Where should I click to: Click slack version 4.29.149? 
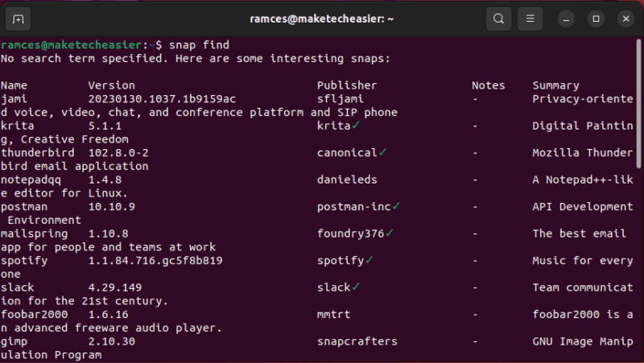(x=115, y=287)
